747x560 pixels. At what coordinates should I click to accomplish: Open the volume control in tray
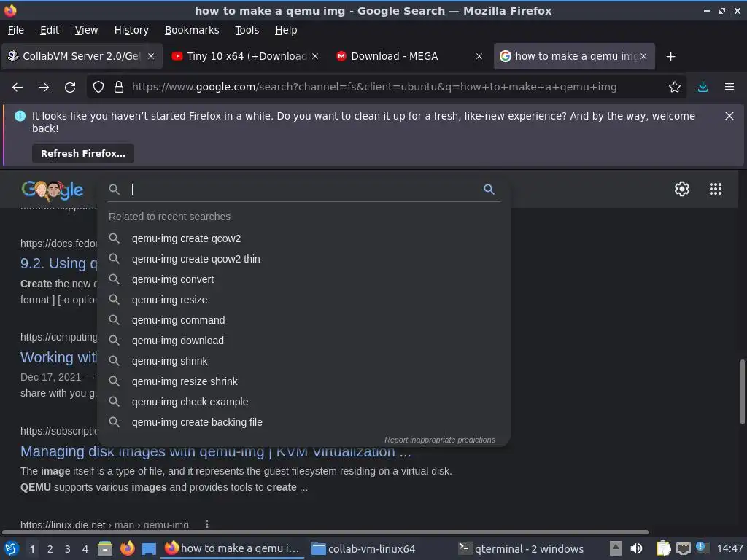[x=636, y=548]
